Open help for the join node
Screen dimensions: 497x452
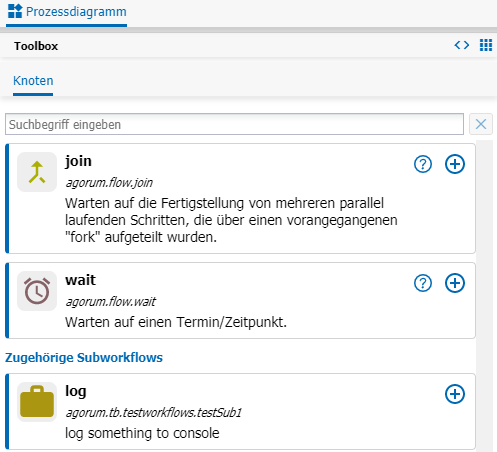(423, 164)
